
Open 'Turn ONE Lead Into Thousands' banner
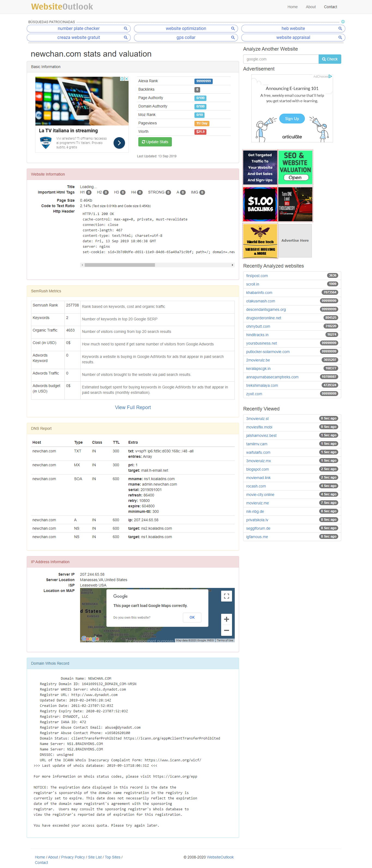(295, 204)
